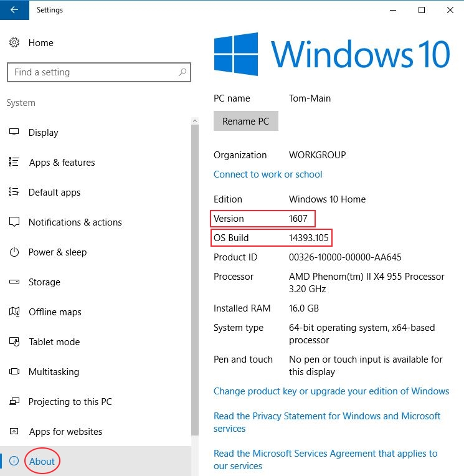Click the Notifications & actions speech-bubble icon
Screen dimensions: 464x476
(14, 222)
